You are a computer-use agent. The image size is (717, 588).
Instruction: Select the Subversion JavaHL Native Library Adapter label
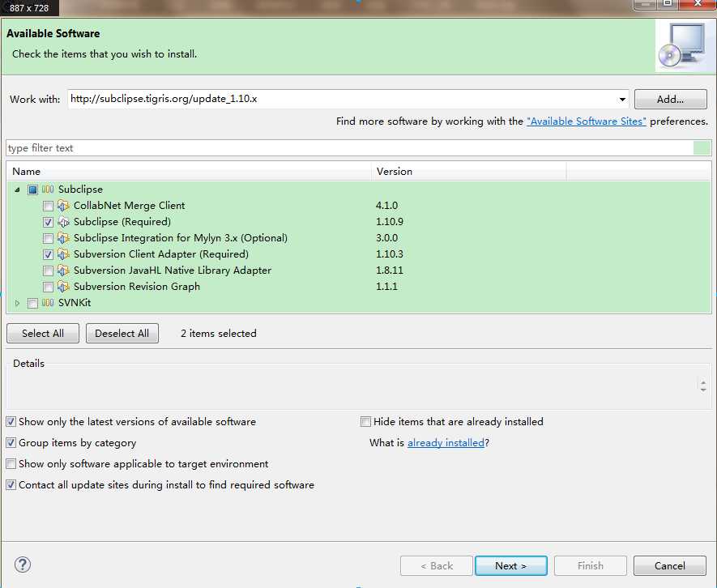pos(173,271)
